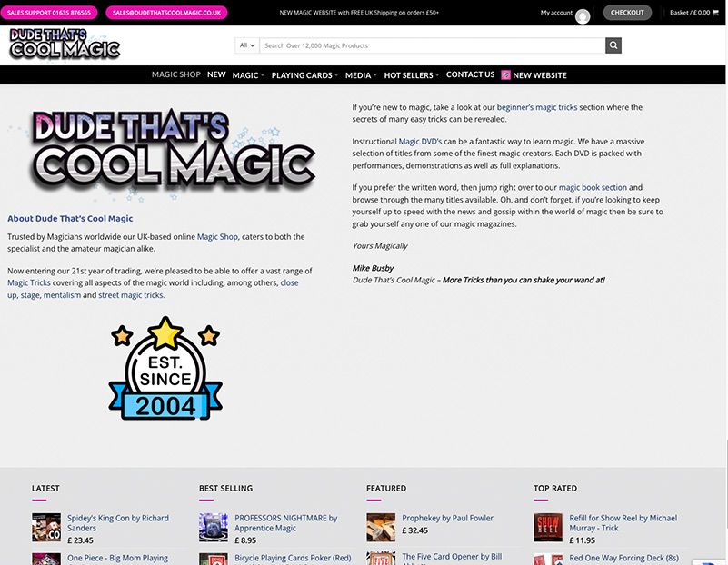Image resolution: width=728 pixels, height=565 pixels.
Task: Open Prophekey by Paul Fowler link
Action: (447, 518)
